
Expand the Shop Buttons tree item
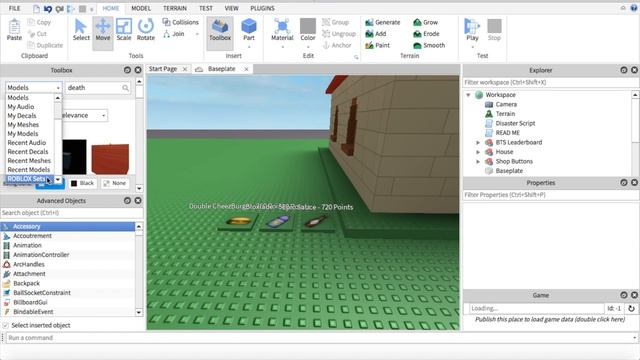(x=478, y=162)
